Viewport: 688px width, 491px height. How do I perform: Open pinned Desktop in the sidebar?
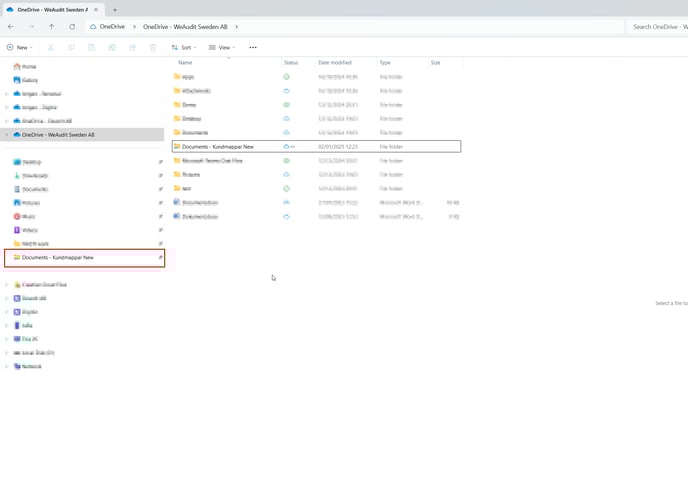point(32,162)
